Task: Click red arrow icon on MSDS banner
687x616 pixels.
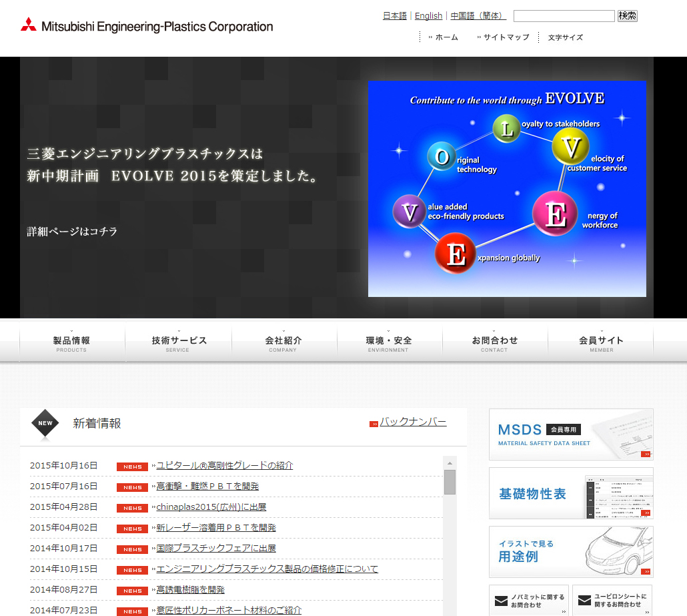Action: [646, 454]
